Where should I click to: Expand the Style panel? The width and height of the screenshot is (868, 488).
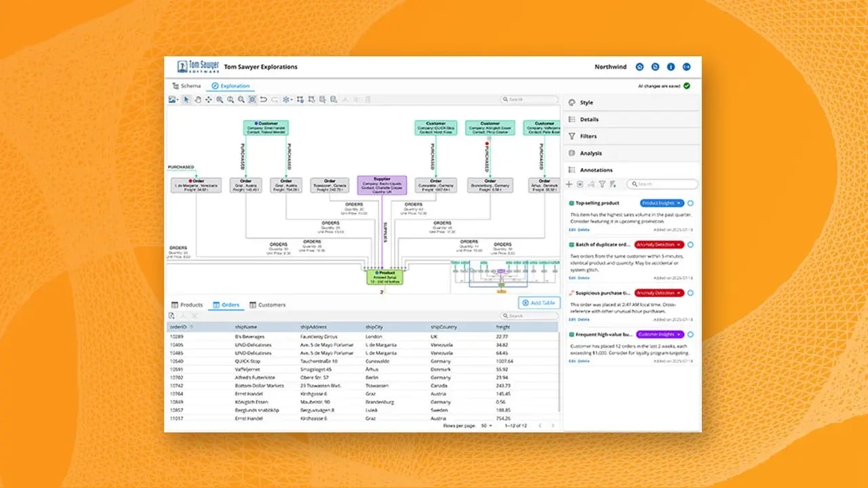tap(632, 102)
